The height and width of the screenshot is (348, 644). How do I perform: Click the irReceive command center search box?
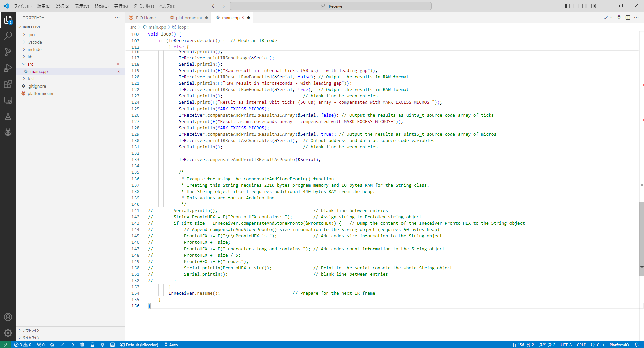pyautogui.click(x=330, y=6)
